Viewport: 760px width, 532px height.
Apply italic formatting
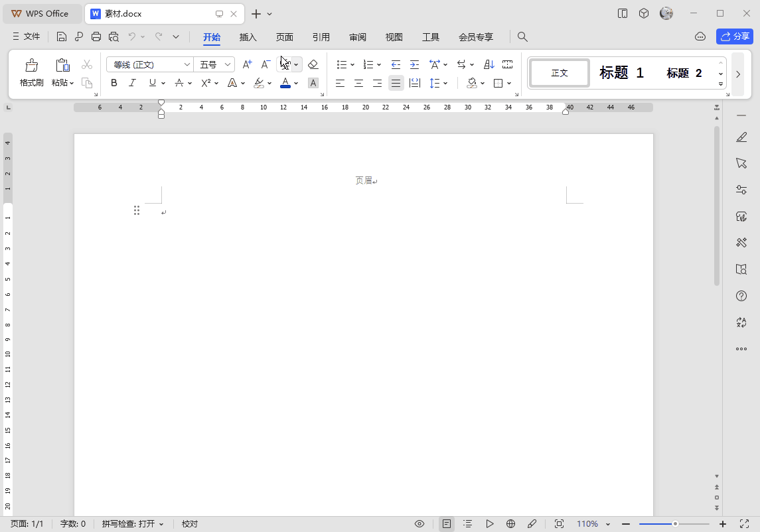(x=132, y=83)
